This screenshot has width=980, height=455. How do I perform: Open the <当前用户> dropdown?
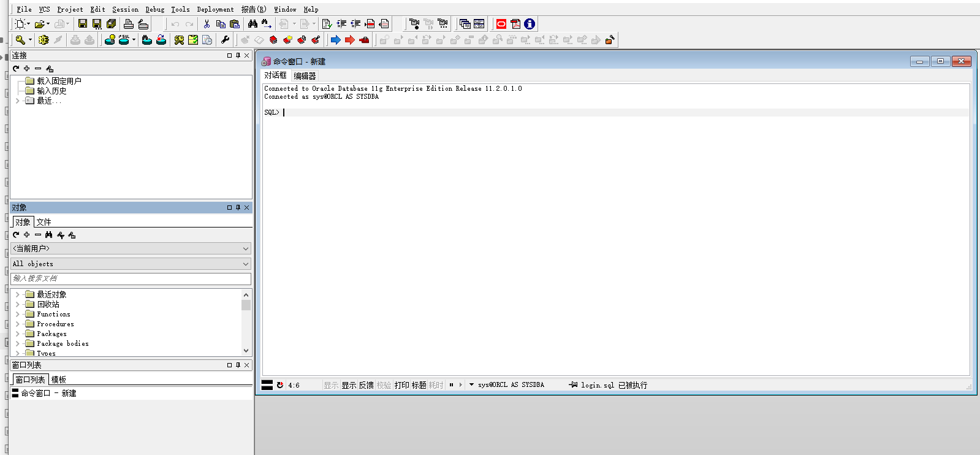pyautogui.click(x=131, y=248)
